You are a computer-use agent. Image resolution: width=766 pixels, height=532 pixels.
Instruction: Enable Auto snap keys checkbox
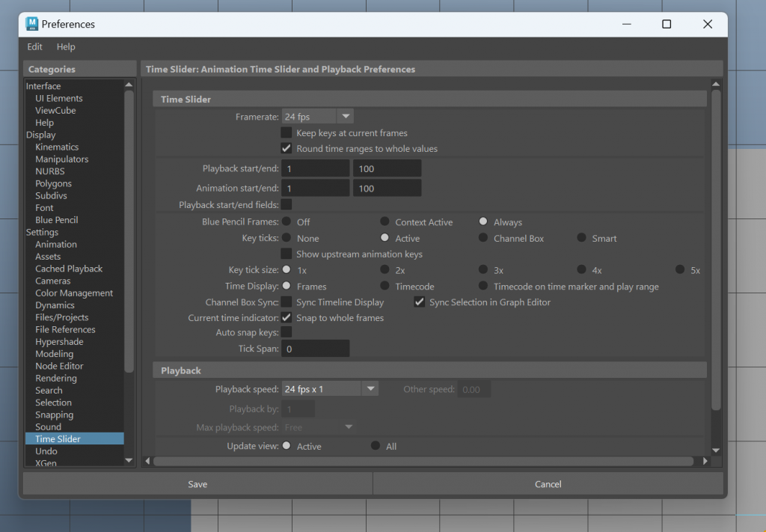[287, 333]
